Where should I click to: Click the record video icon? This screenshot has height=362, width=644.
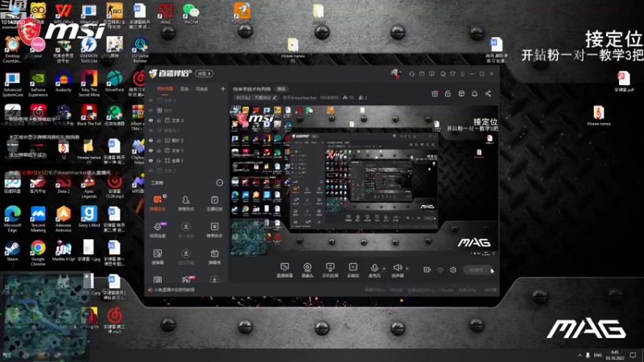tap(427, 269)
